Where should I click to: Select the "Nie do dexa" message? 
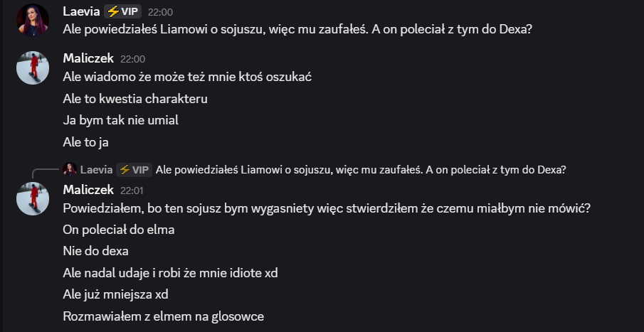click(x=95, y=251)
